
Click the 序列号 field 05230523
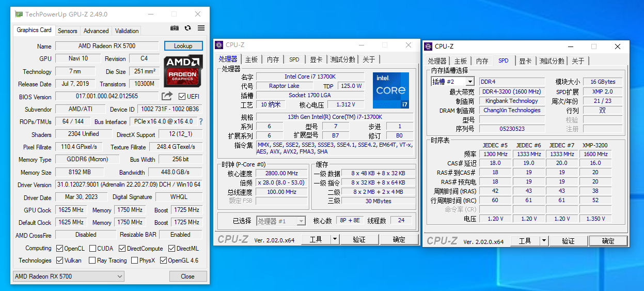(x=512, y=129)
